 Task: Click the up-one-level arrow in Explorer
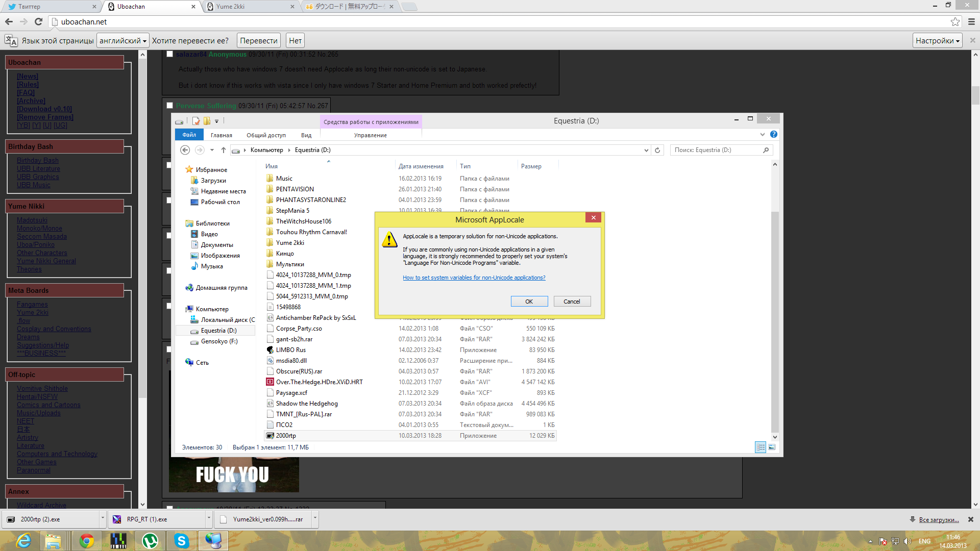tap(223, 150)
